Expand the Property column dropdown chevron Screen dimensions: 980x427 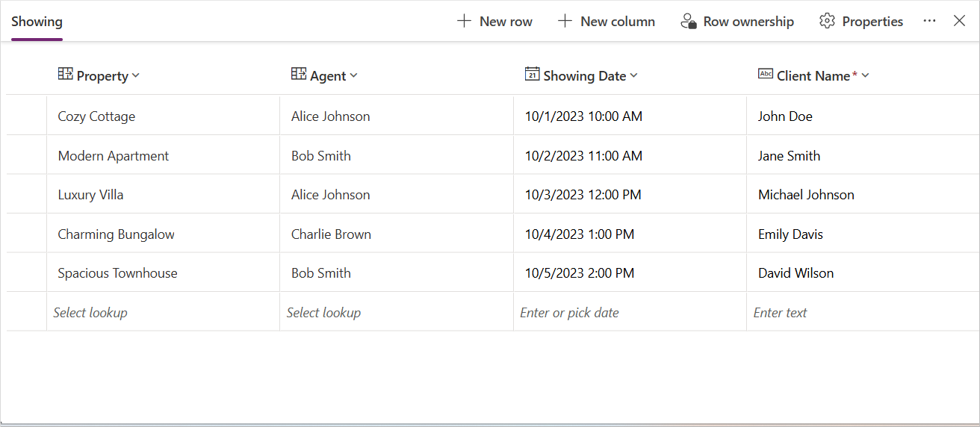(x=136, y=75)
